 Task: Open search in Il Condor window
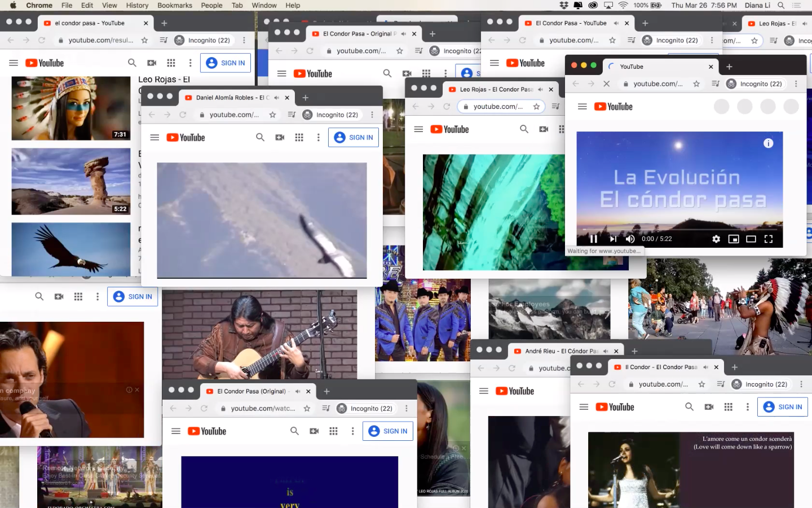tap(689, 407)
